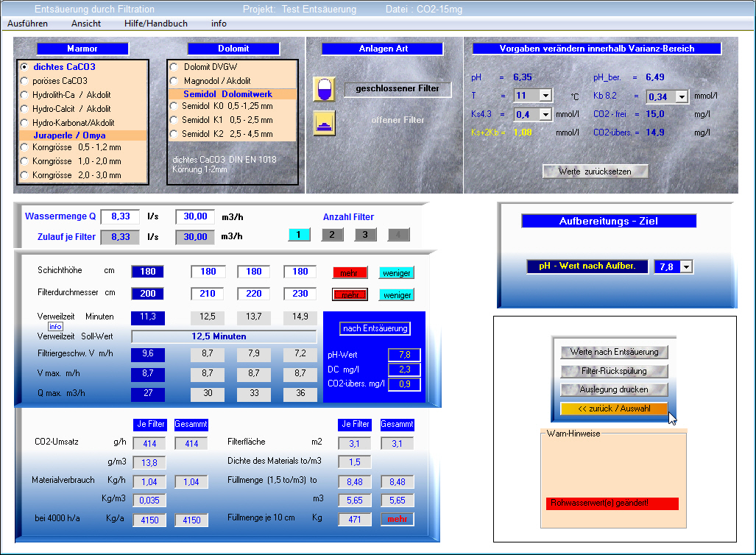Select filter count 1 button
The image size is (756, 555).
tap(299, 235)
